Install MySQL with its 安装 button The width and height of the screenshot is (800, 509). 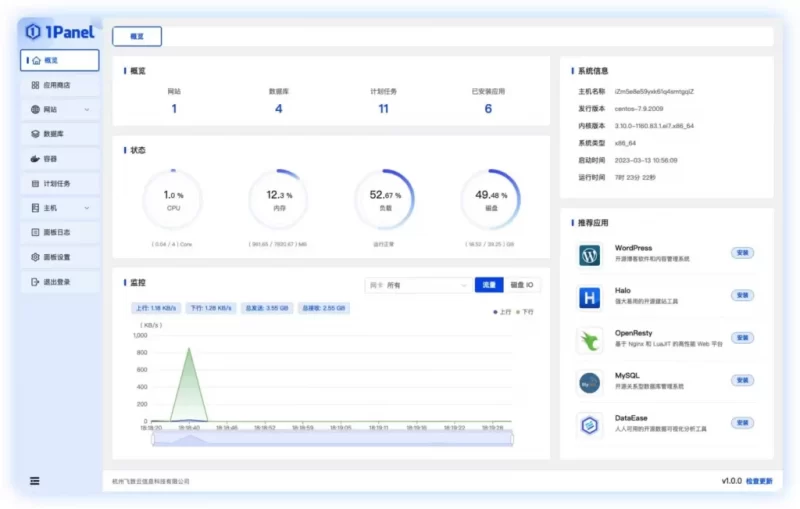742,380
